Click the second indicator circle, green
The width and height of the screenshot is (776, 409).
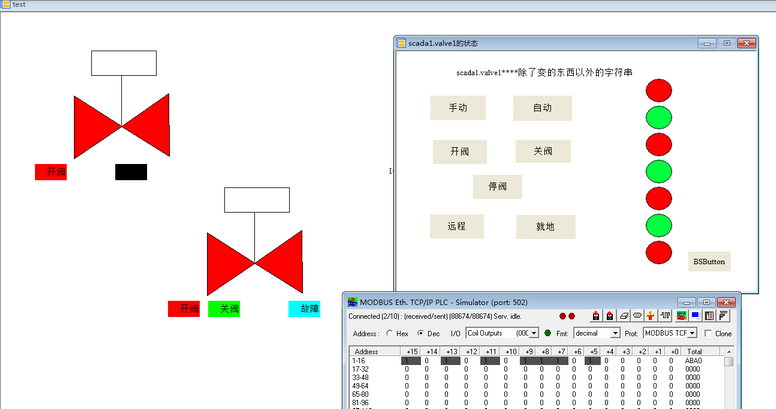tap(659, 117)
